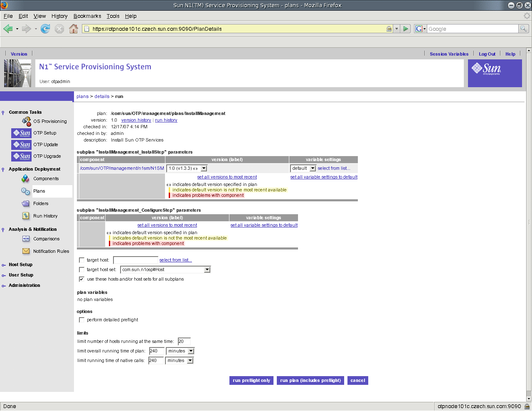Enable perform detailed preflight checkbox
Screen dimensions: 532x411
point(81,320)
